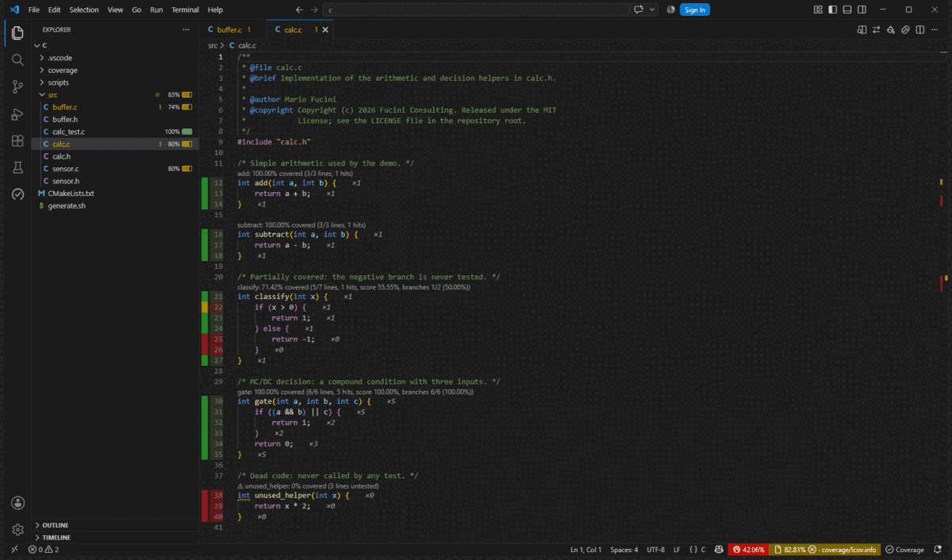Open the notifications bell in status bar

click(x=939, y=549)
